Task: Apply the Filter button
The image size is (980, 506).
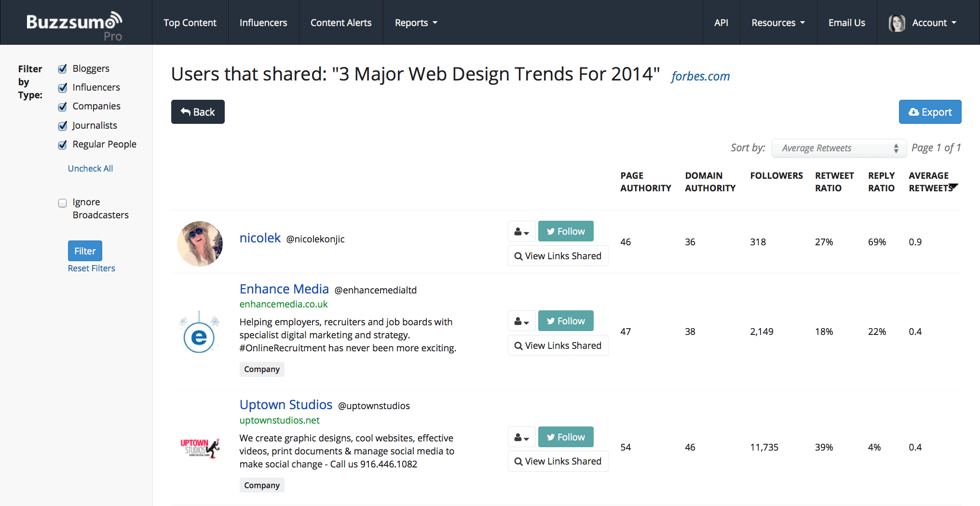Action: click(85, 251)
